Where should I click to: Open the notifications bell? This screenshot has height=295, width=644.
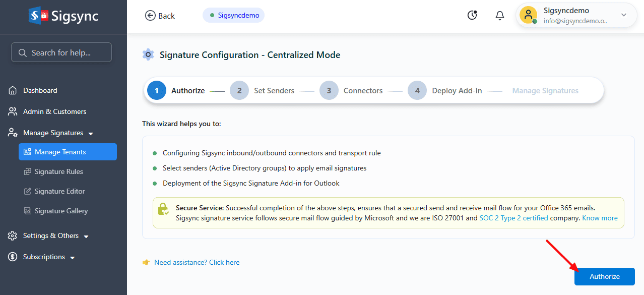pos(500,16)
